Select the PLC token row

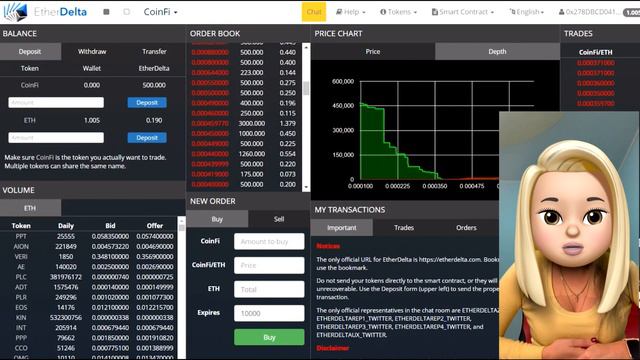[89, 277]
